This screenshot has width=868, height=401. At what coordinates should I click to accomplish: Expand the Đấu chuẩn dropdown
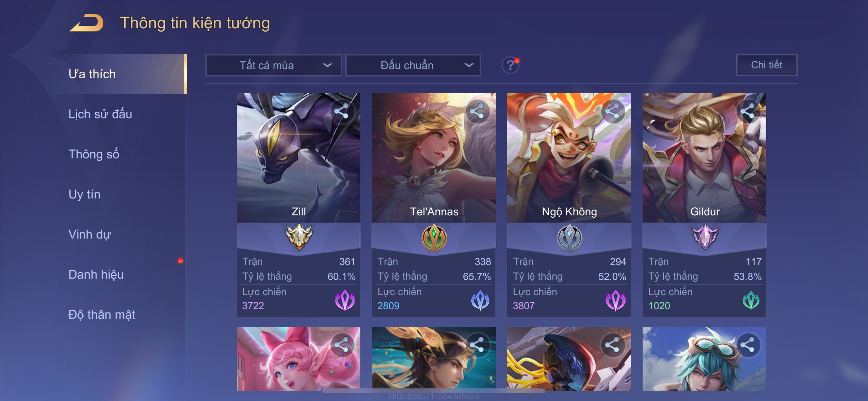pos(413,65)
